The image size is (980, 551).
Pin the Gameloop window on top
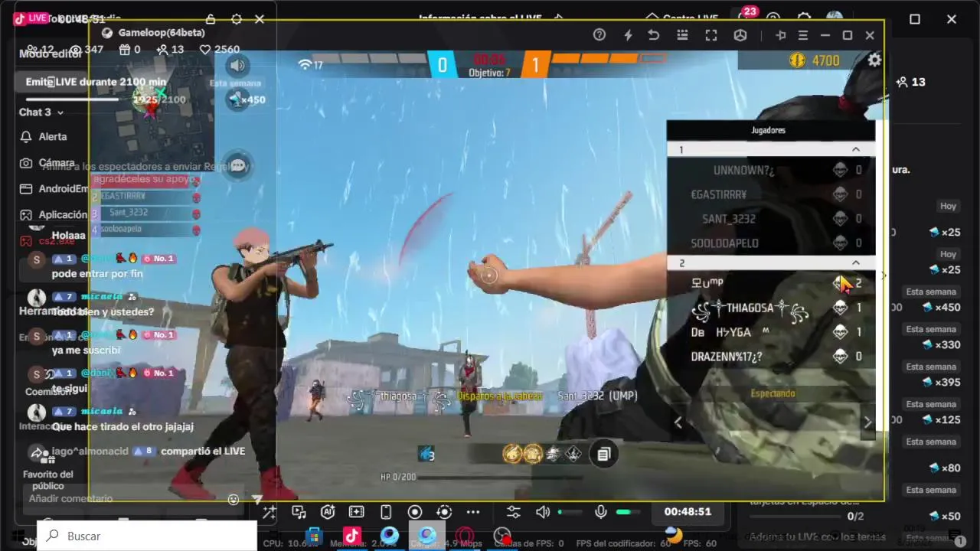pyautogui.click(x=781, y=35)
